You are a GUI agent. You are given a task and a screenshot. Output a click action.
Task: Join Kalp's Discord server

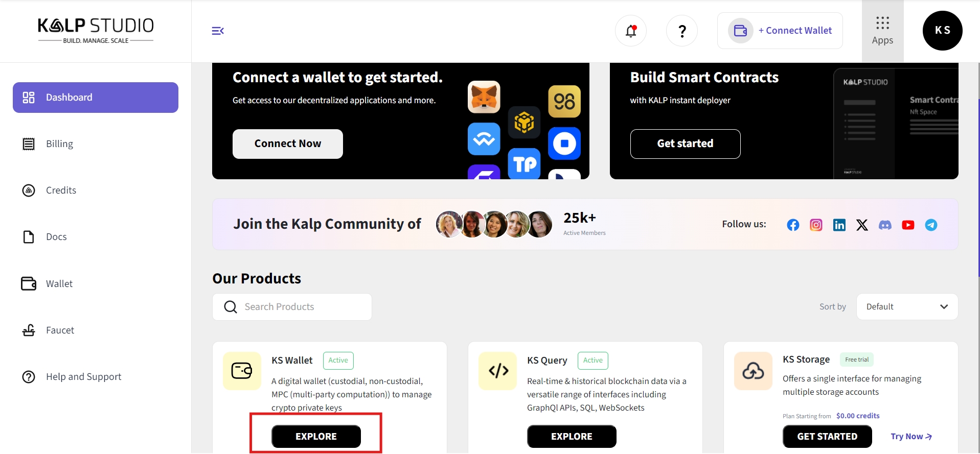(885, 225)
